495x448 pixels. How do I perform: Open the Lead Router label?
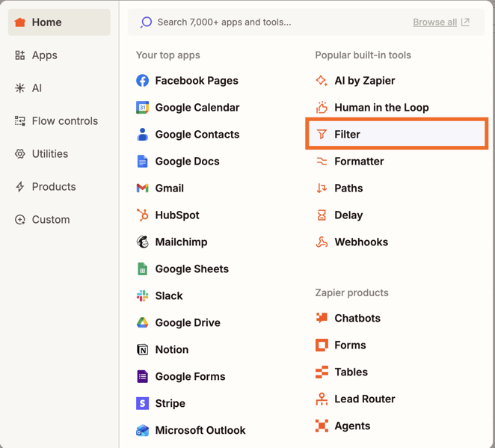tap(365, 399)
